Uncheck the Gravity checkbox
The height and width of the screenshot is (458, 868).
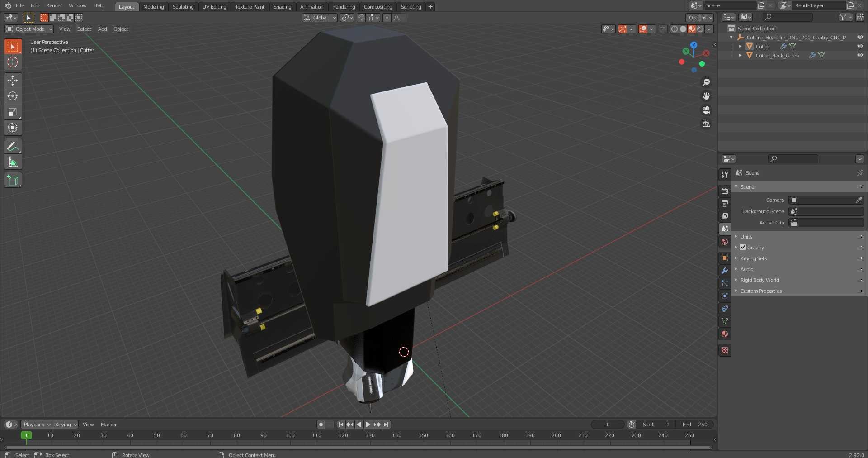coord(743,247)
